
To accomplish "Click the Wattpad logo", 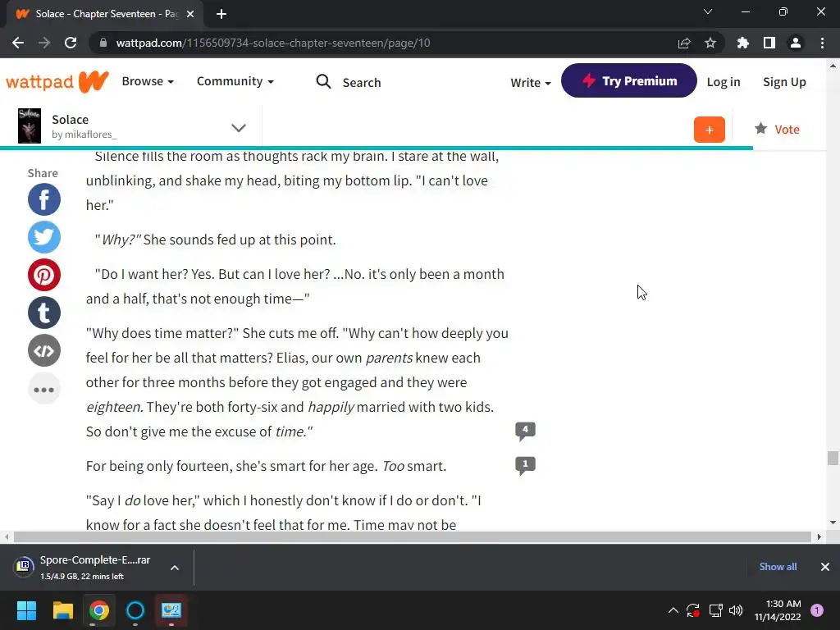I will point(57,81).
